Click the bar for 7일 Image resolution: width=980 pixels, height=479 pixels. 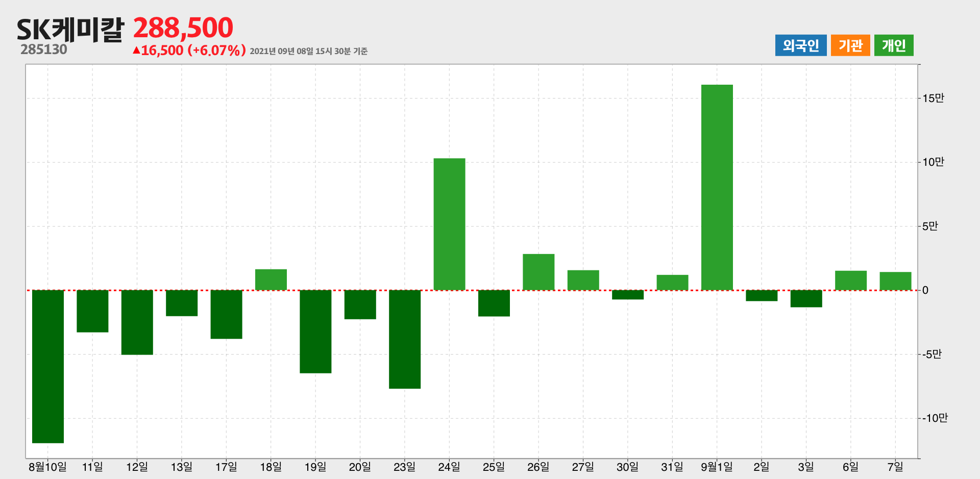896,281
